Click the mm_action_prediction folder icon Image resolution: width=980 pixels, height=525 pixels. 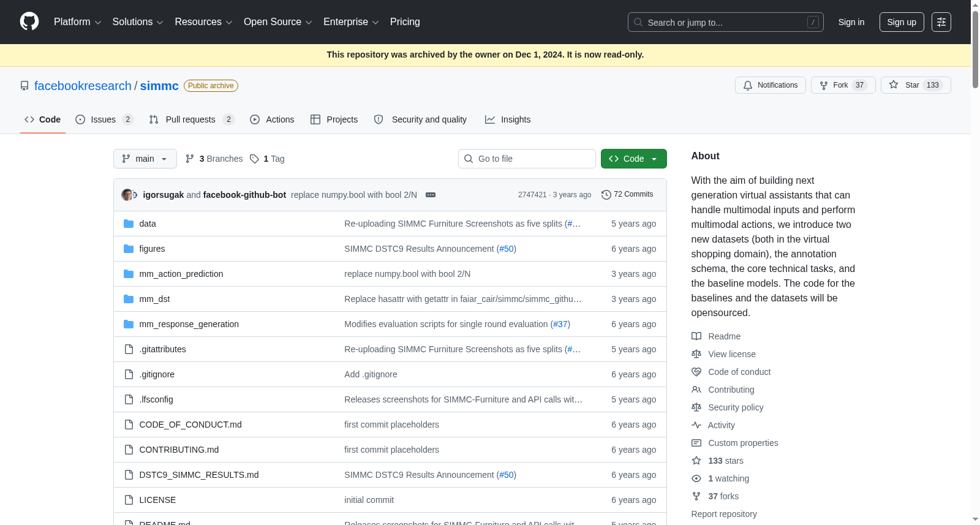(129, 274)
